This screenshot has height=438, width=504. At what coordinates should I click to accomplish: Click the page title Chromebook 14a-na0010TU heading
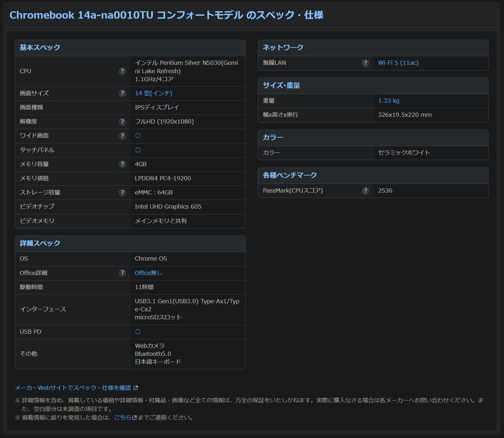click(x=166, y=15)
